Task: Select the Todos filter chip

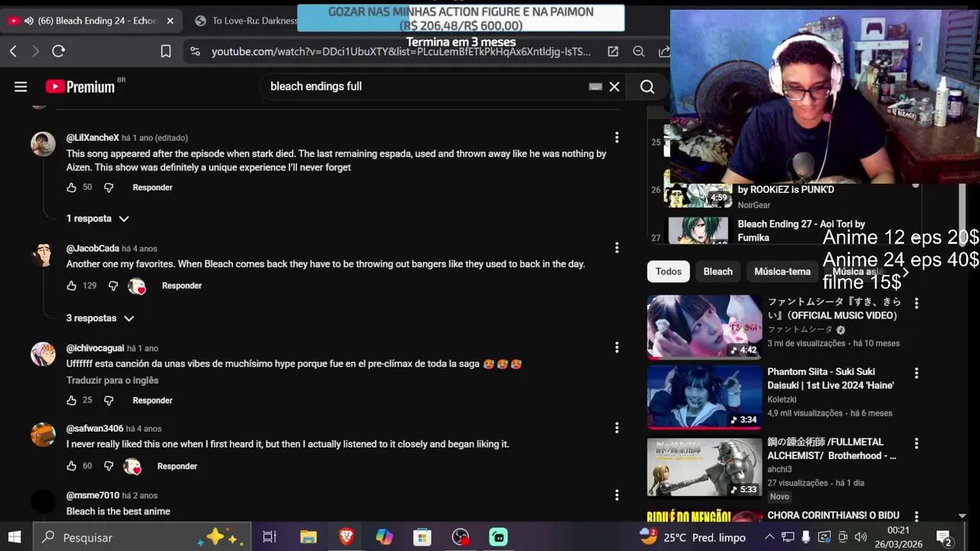Action: [x=668, y=272]
